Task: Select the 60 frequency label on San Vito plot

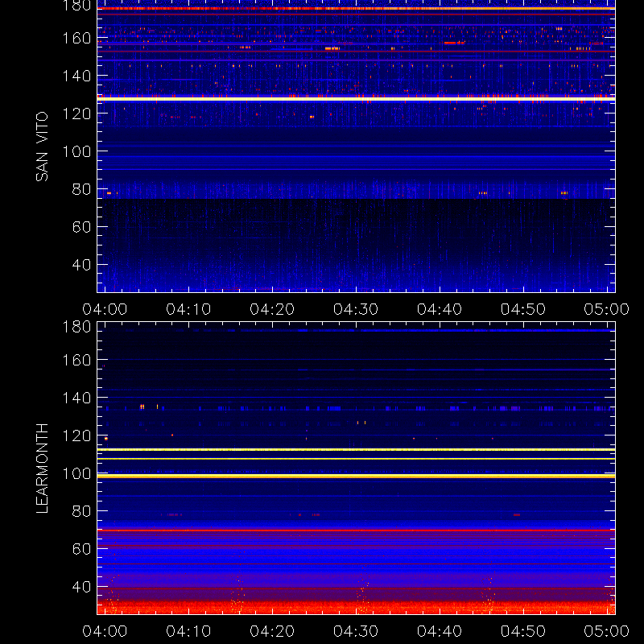Action: (81, 227)
